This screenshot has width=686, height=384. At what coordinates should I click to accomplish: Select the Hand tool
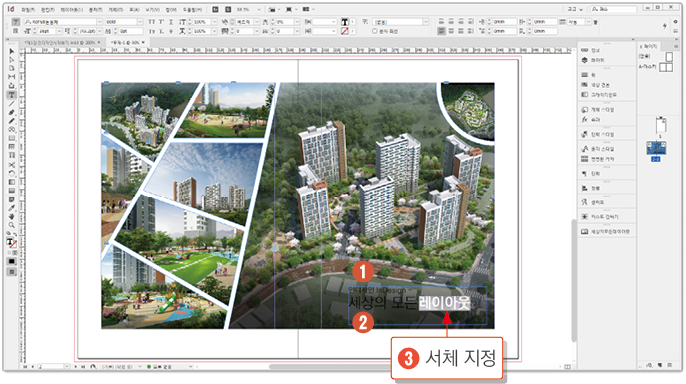tap(12, 216)
